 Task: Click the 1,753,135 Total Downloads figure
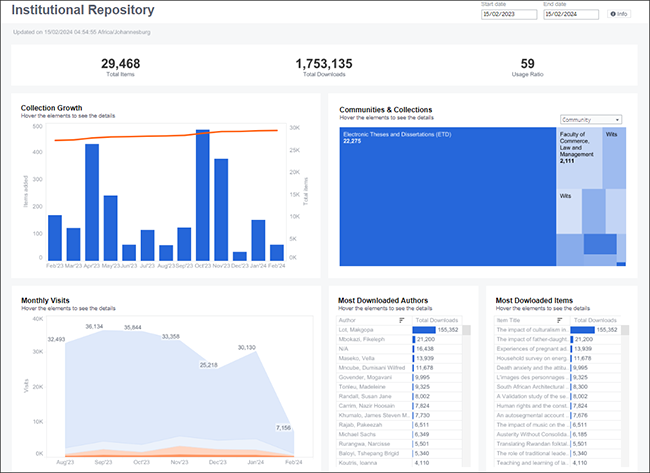(x=324, y=64)
